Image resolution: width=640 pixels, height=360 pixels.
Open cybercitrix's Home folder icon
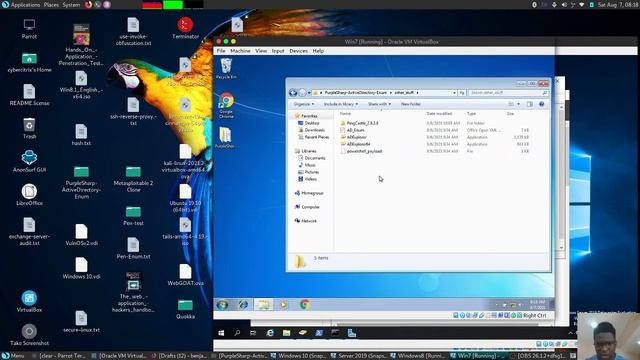(x=29, y=62)
